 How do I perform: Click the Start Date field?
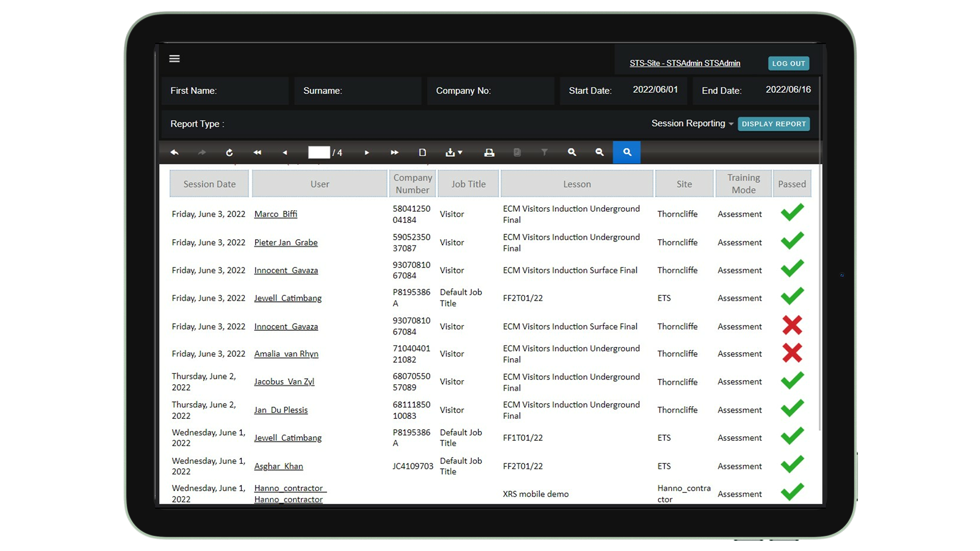pyautogui.click(x=655, y=90)
